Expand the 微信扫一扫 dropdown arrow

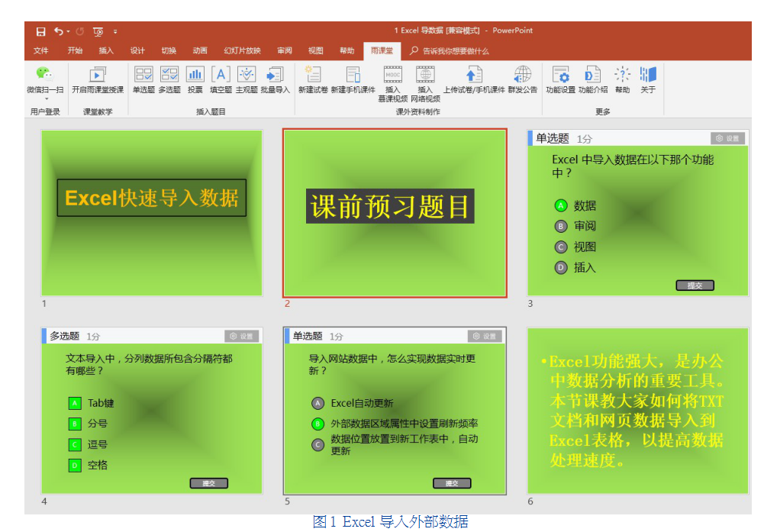click(47, 99)
